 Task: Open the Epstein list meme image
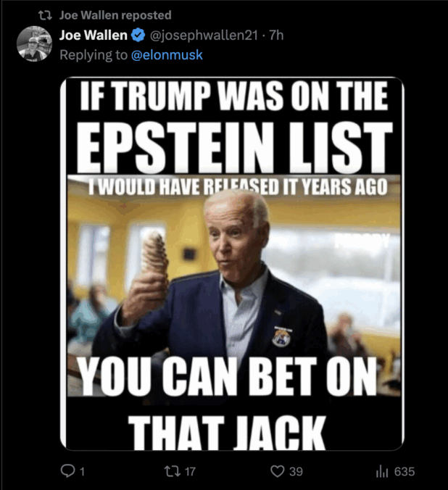tap(232, 263)
